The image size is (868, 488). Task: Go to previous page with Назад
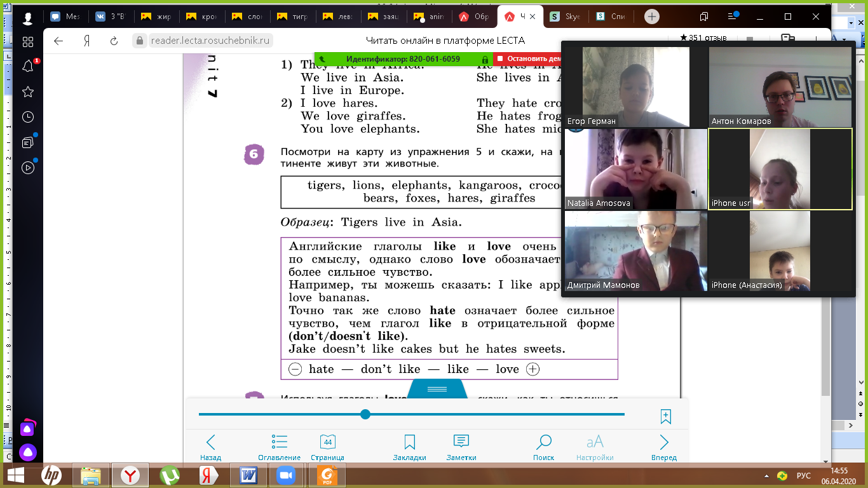point(211,447)
